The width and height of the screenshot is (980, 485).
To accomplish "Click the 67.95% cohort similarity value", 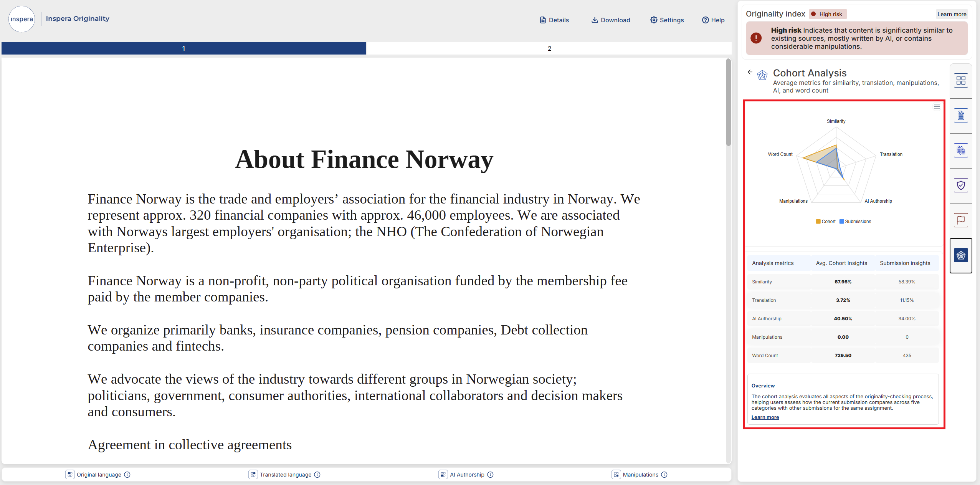I will [843, 282].
